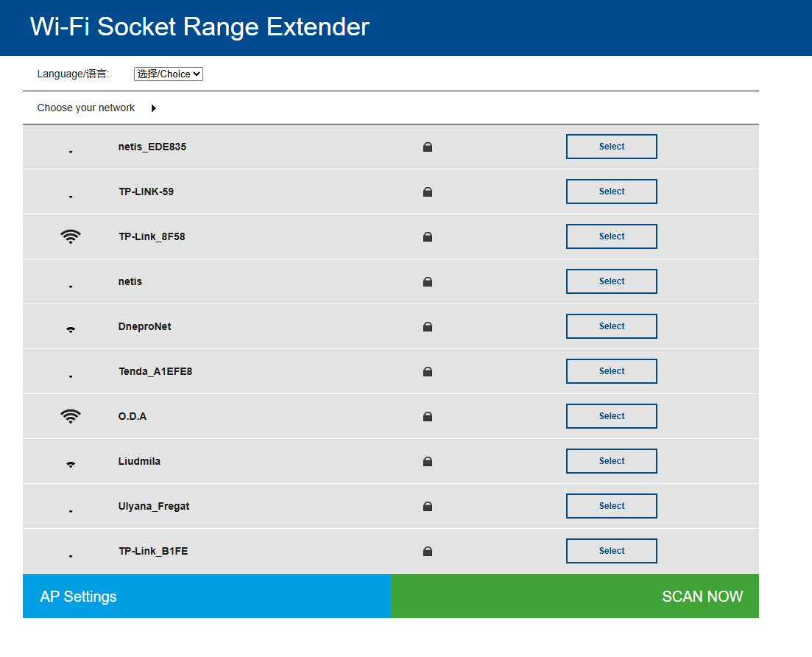Click the signal strength icon beside Liudmila
The height and width of the screenshot is (657, 812).
coord(71,464)
